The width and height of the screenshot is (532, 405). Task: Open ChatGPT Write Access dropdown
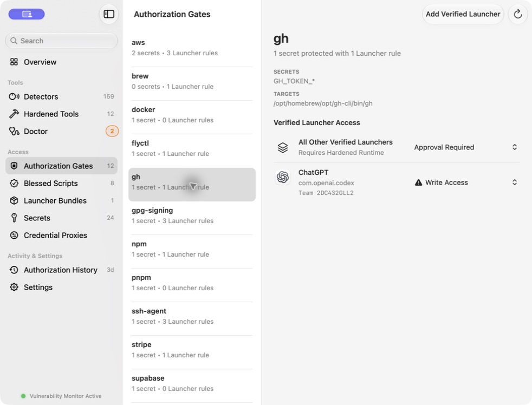tap(465, 182)
